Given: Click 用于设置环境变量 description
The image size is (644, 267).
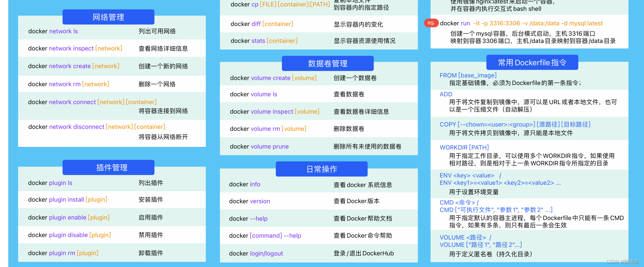Looking at the screenshot, I should [x=474, y=192].
